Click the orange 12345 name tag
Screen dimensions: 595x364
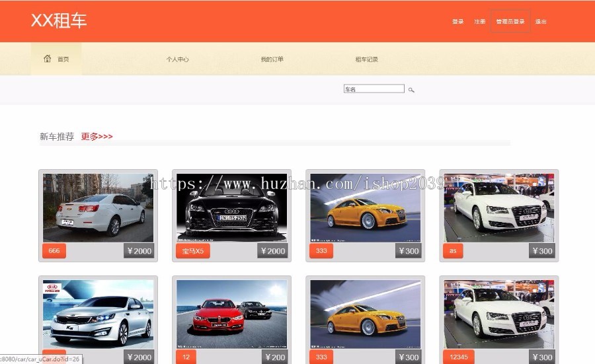(458, 357)
